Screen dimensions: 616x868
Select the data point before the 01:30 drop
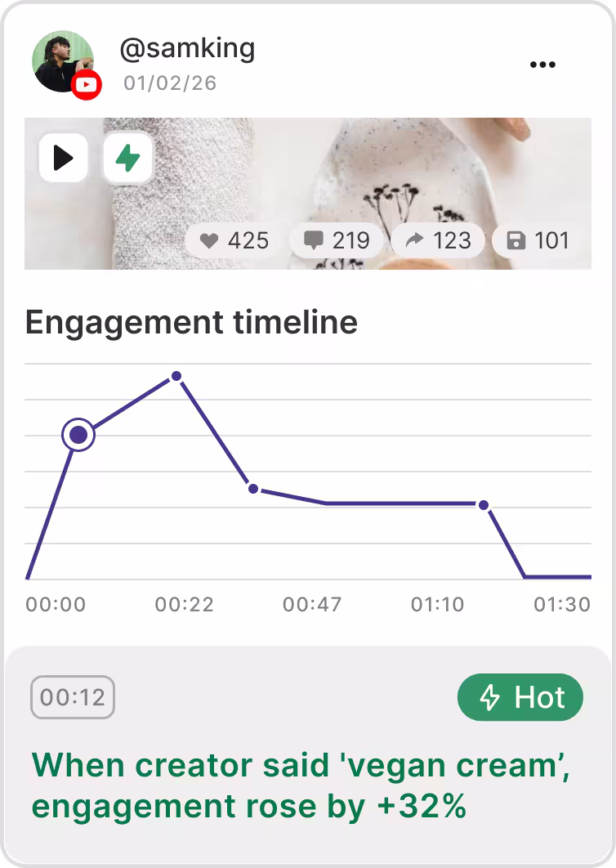[x=483, y=505]
